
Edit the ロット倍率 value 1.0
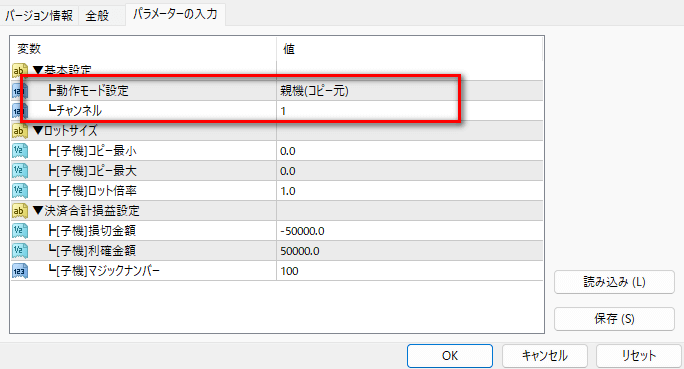[410, 191]
